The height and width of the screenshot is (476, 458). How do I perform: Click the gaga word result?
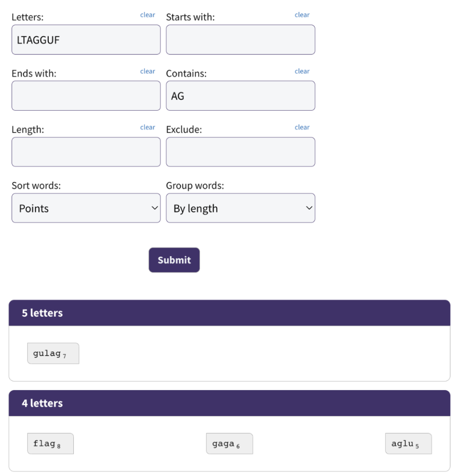[x=229, y=443]
